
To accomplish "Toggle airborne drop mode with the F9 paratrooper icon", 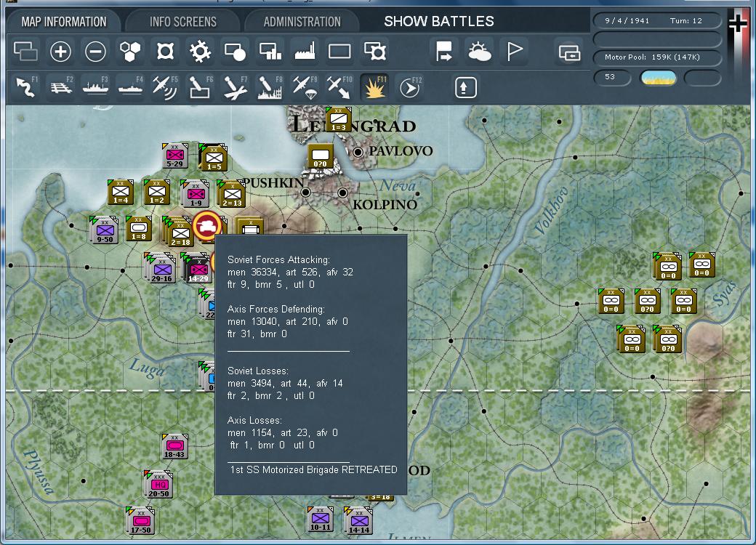I will pos(304,87).
